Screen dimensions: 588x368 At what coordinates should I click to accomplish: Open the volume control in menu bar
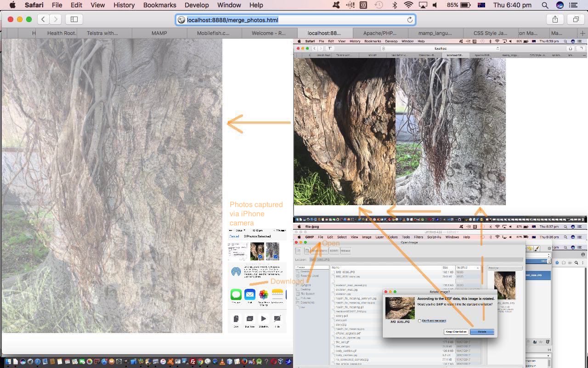tap(435, 5)
